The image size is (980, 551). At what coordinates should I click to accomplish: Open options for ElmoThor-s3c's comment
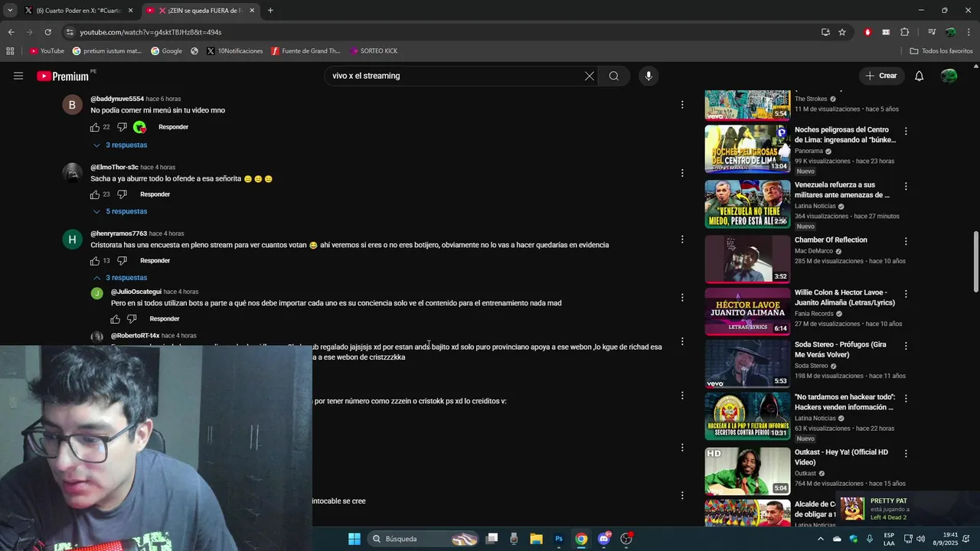(x=682, y=173)
